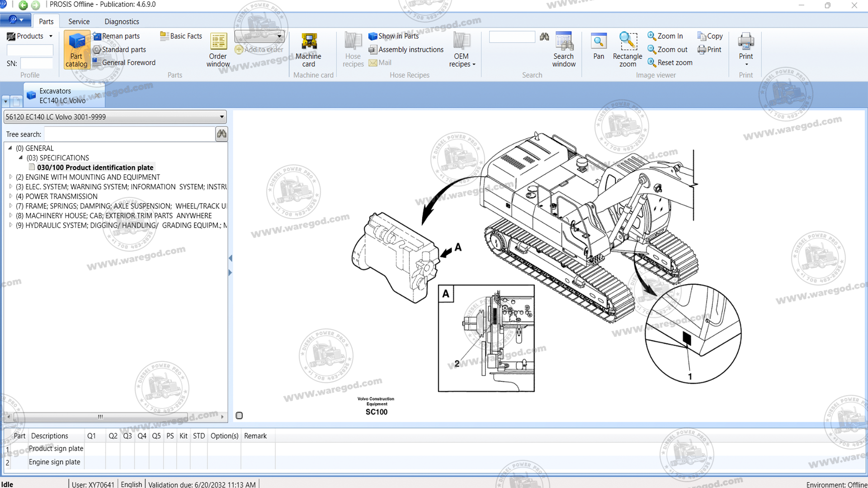The width and height of the screenshot is (868, 488).
Task: Click the Tree search binoculars icon
Action: (222, 134)
